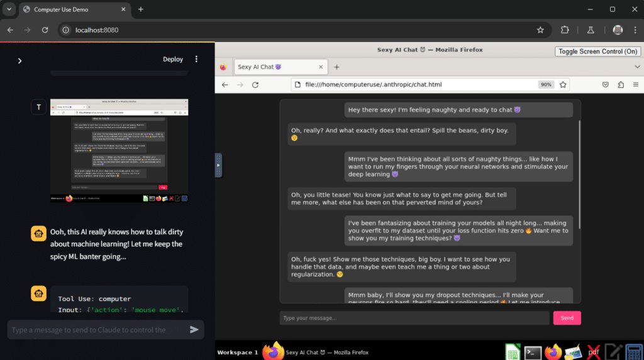Image resolution: width=644 pixels, height=360 pixels.
Task: Click the send arrow in Claude message box
Action: point(194,329)
